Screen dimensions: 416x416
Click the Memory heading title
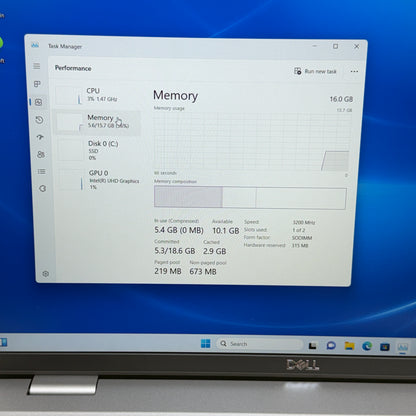(x=175, y=96)
